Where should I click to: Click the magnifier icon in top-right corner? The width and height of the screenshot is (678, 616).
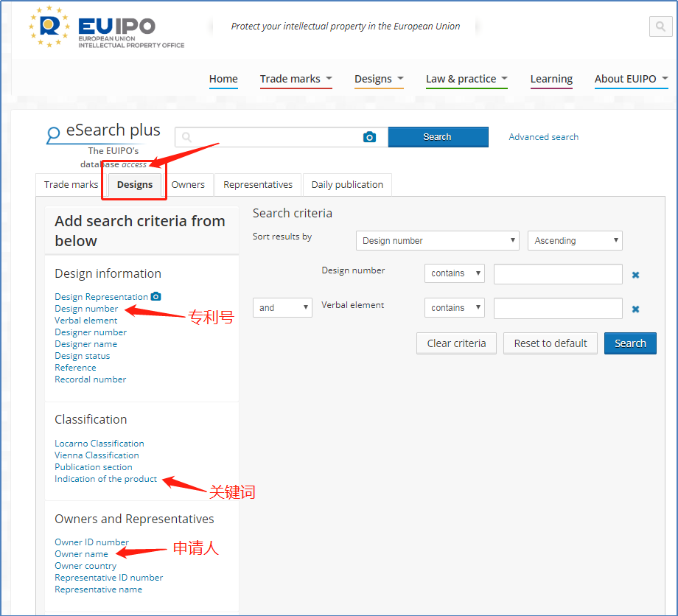click(660, 27)
